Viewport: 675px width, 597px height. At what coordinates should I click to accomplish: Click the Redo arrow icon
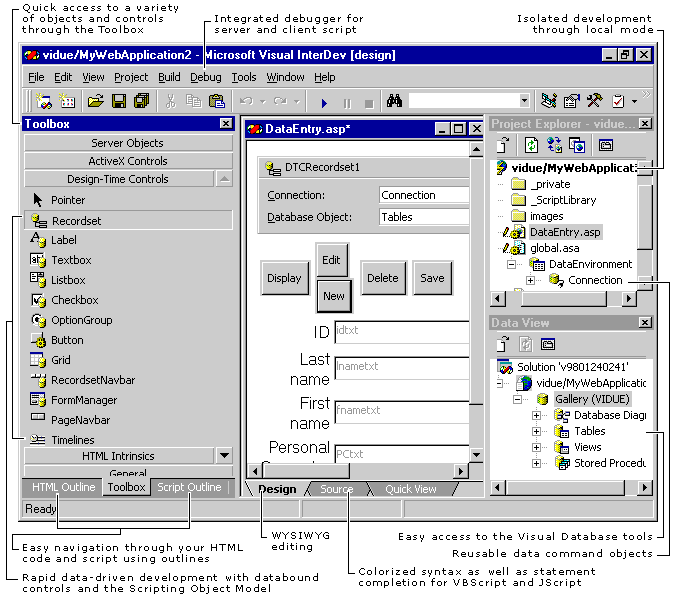pos(280,101)
